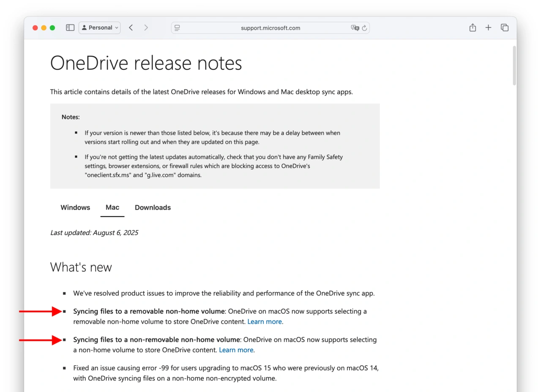Click the Translate icon in address bar
Screen dimensions: 541x392
coord(355,28)
